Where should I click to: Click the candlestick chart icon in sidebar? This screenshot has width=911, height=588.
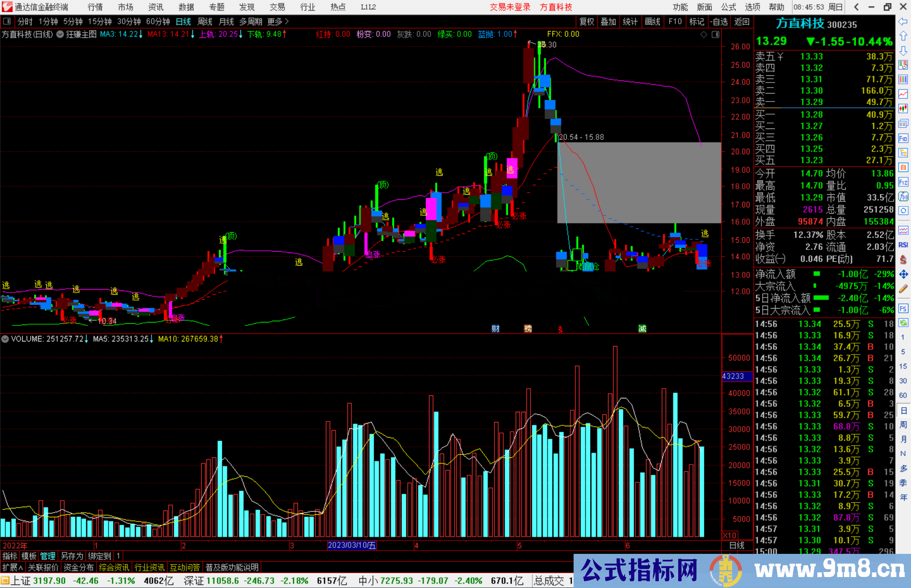(x=903, y=108)
